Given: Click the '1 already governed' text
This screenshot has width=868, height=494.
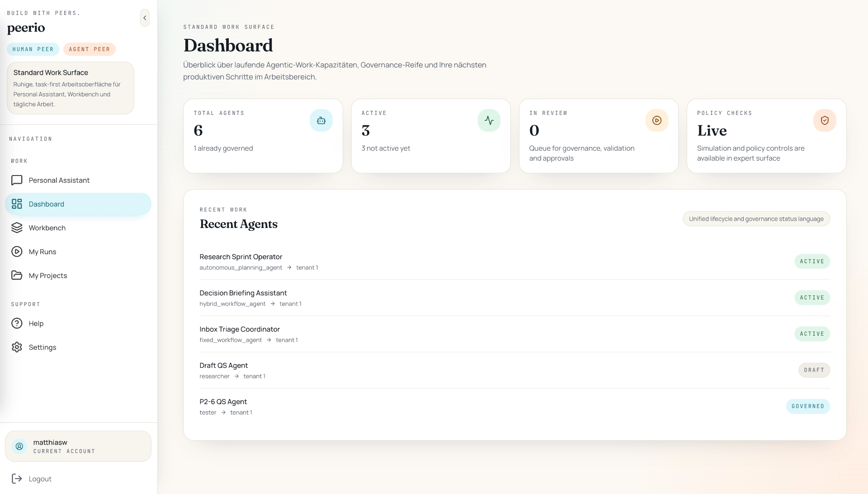Looking at the screenshot, I should point(223,148).
